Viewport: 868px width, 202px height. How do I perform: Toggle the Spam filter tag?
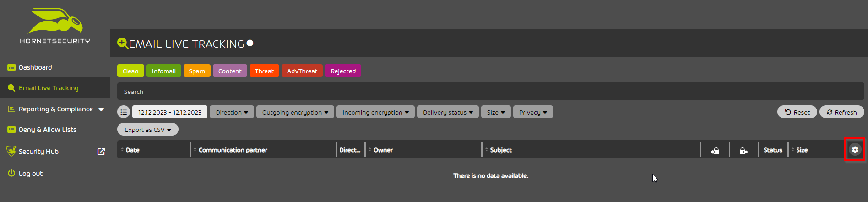click(x=197, y=71)
